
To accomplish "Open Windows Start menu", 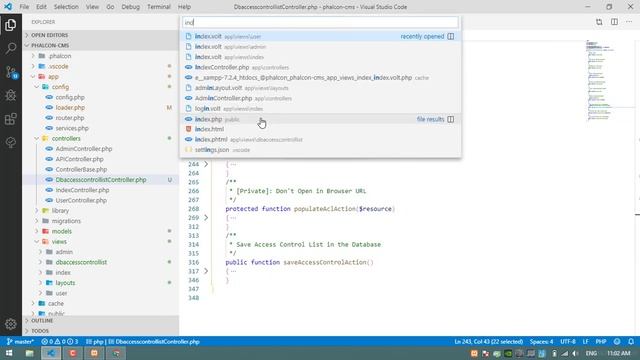I will click(9, 353).
